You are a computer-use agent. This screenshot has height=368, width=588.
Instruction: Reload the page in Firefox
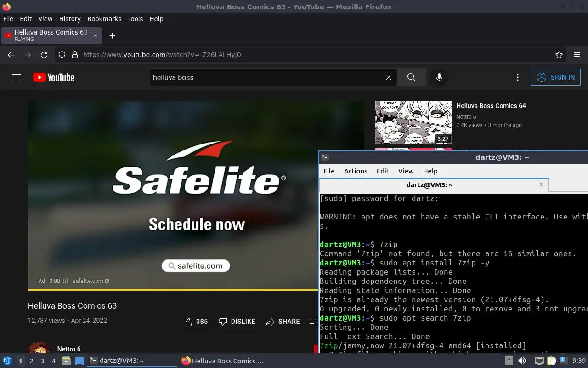(44, 55)
